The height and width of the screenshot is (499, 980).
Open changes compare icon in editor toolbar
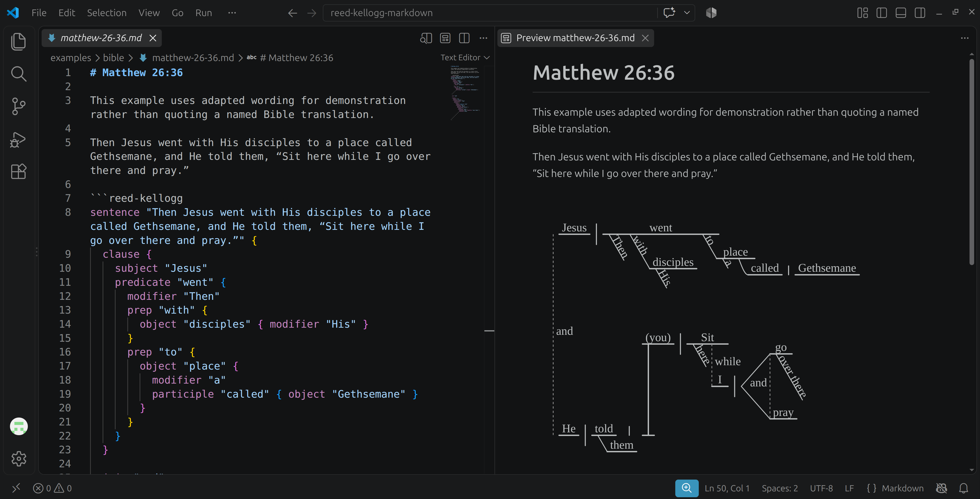point(426,38)
